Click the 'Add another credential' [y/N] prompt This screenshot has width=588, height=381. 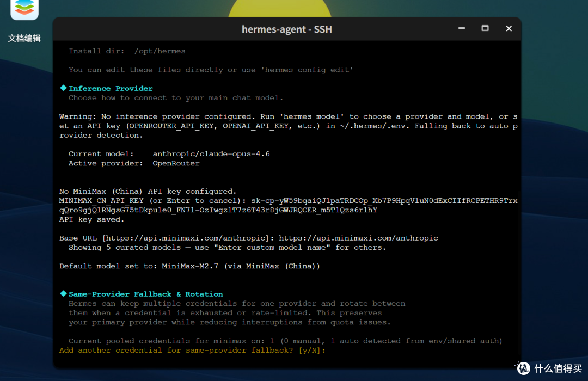(x=192, y=351)
